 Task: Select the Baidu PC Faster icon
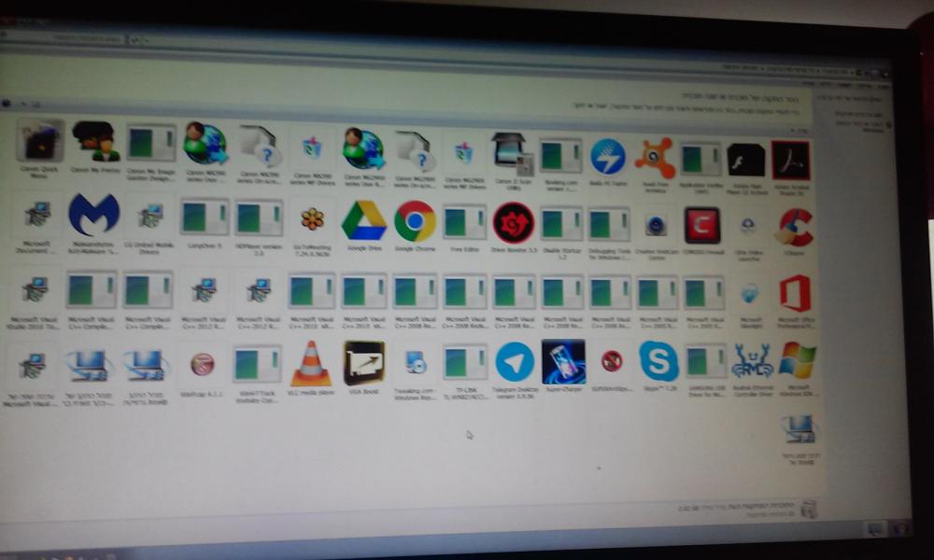click(x=608, y=157)
